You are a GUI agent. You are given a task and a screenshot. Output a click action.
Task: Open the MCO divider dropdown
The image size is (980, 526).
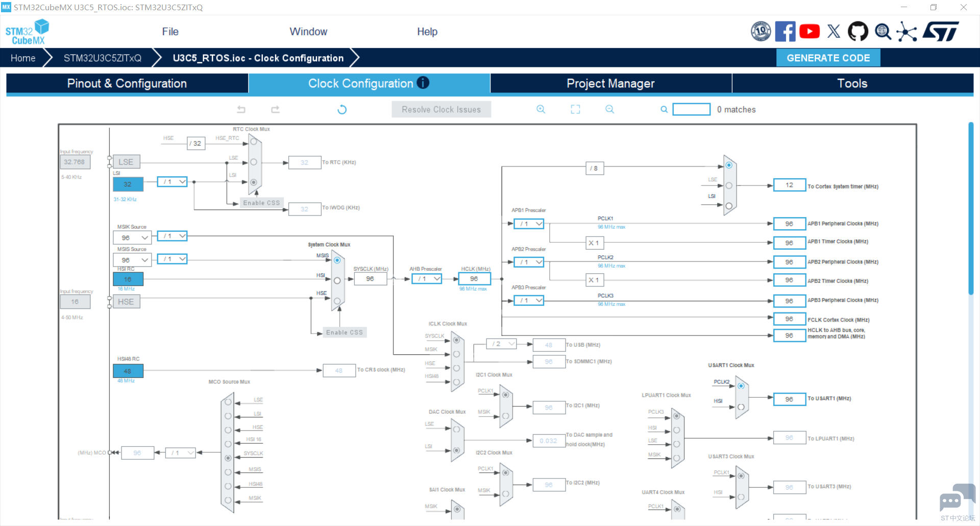point(180,453)
